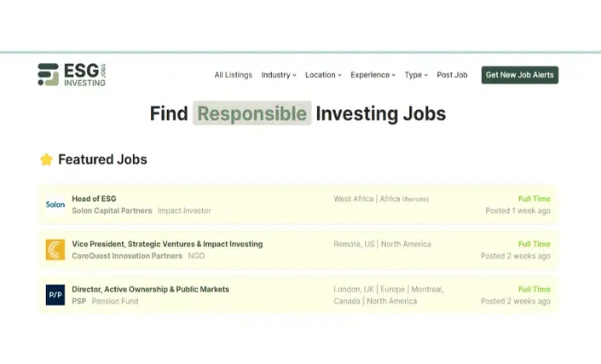The width and height of the screenshot is (601, 364).
Task: Open the Post Job page
Action: point(452,75)
